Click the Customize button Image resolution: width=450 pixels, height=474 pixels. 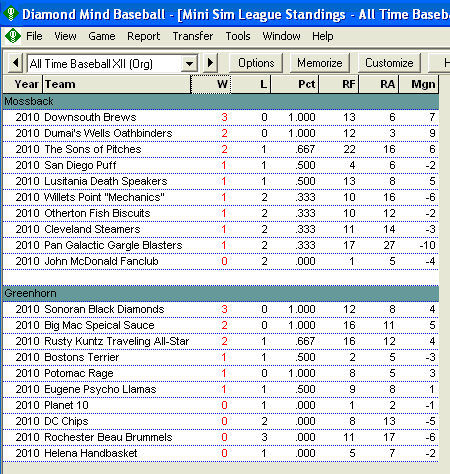pyautogui.click(x=389, y=63)
